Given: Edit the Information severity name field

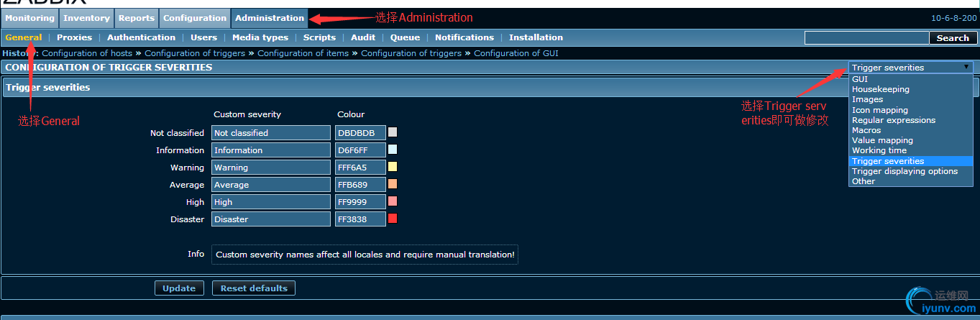Looking at the screenshot, I should point(271,150).
